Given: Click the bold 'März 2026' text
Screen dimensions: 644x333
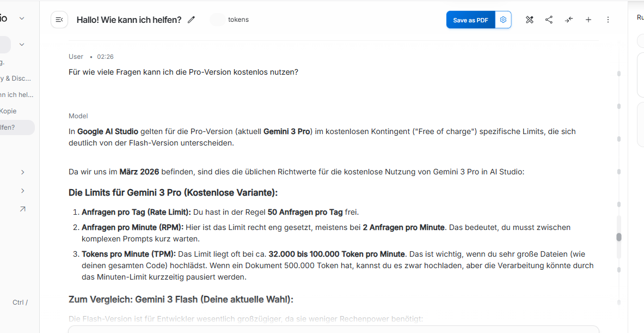Looking at the screenshot, I should tap(139, 172).
